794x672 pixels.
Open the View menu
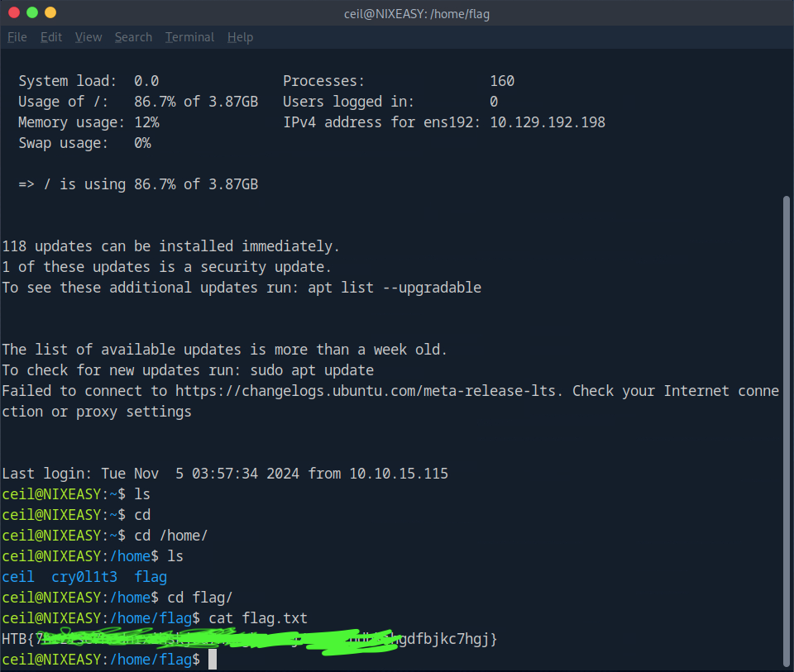pyautogui.click(x=88, y=37)
